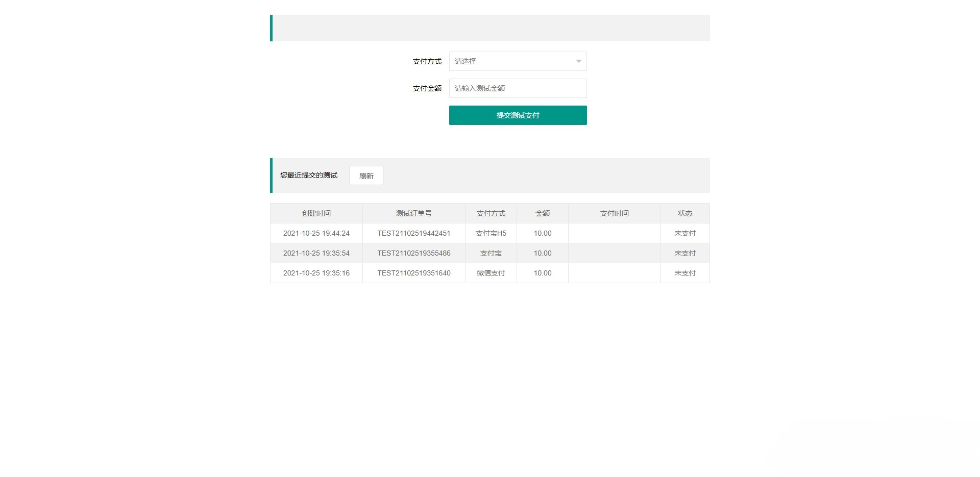Select order TEST21102519355486 in the table
The height and width of the screenshot is (477, 980).
tap(413, 253)
